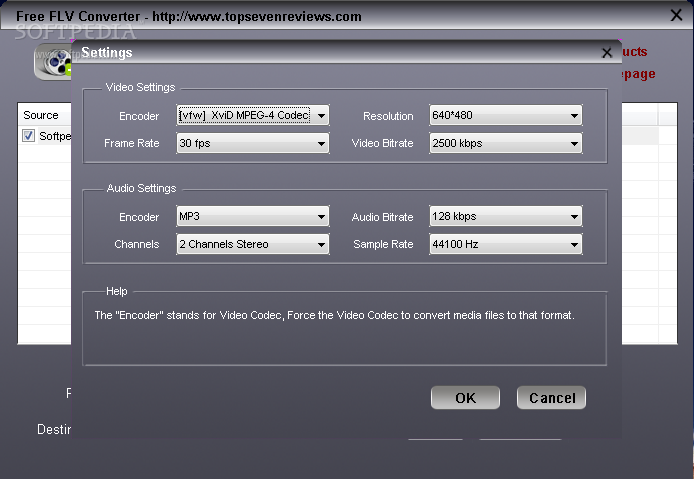Click the film reel app logo icon
This screenshot has width=694, height=479.
(53, 62)
